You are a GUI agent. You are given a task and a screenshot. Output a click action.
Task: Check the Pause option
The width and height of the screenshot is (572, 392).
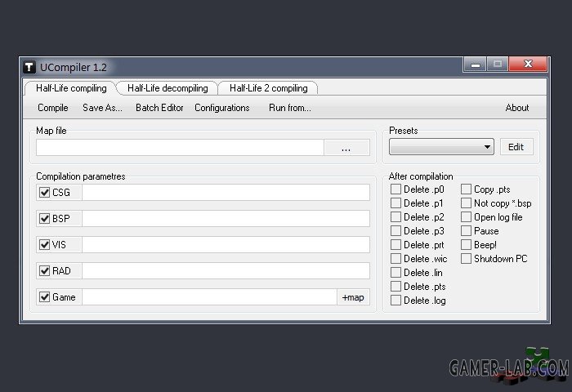click(x=467, y=231)
